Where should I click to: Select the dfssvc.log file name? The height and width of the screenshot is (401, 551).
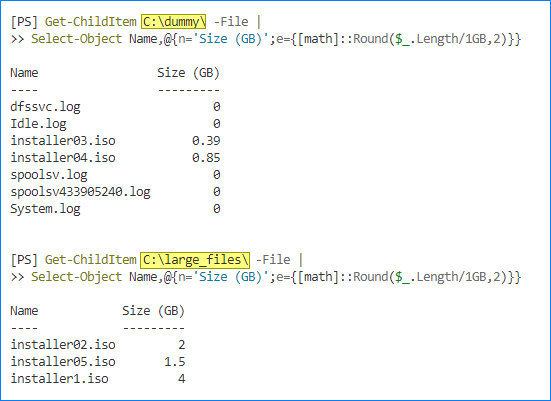[x=45, y=107]
